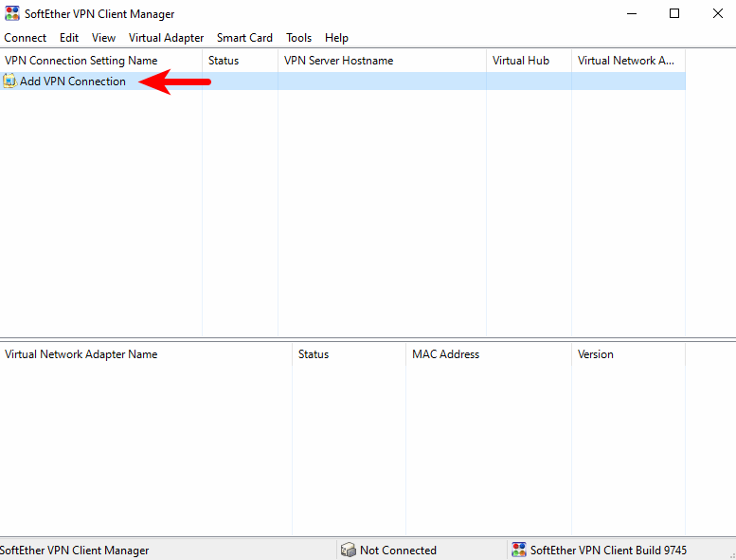This screenshot has height=560, width=736.
Task: Open the Smart Card menu
Action: [x=244, y=38]
